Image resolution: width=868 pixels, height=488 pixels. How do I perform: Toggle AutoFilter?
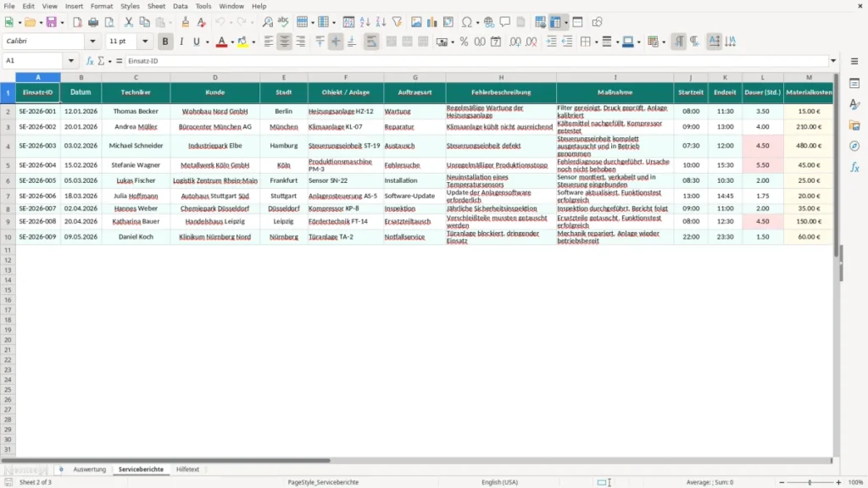click(397, 22)
